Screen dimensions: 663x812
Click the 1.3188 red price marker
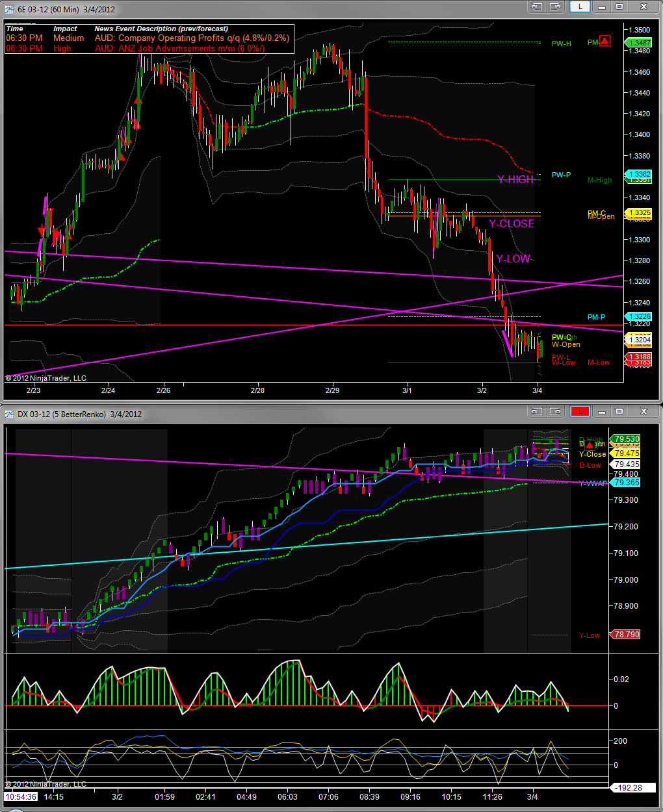(x=639, y=357)
